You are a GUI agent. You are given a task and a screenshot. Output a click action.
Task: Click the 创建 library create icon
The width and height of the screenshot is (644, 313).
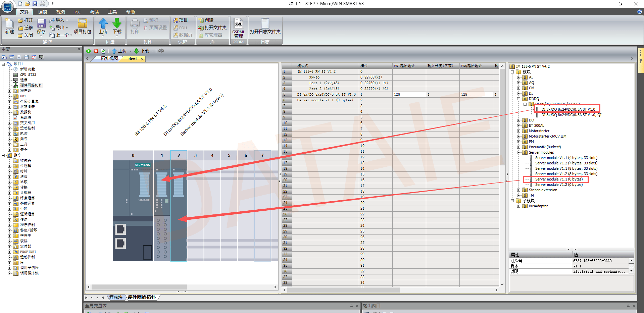tap(201, 20)
